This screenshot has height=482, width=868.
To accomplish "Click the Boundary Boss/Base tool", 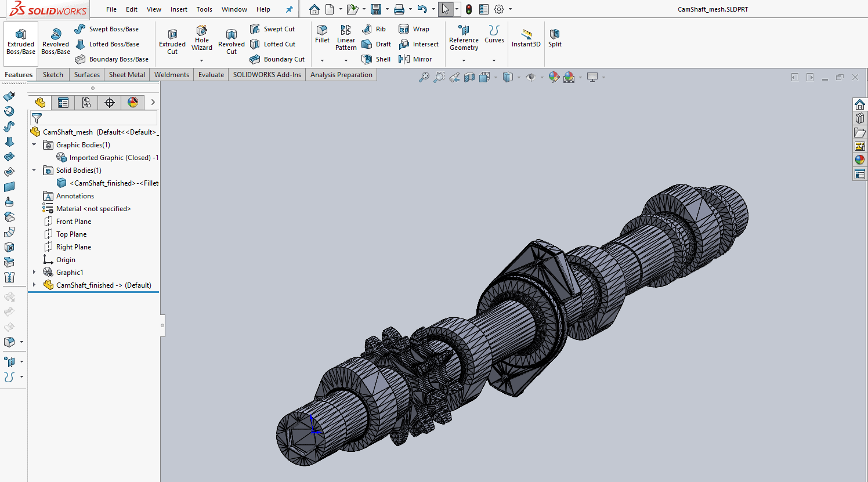I will 112,59.
